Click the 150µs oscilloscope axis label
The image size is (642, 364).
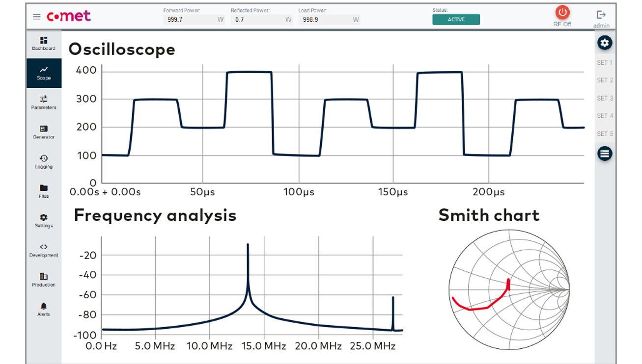tap(393, 192)
